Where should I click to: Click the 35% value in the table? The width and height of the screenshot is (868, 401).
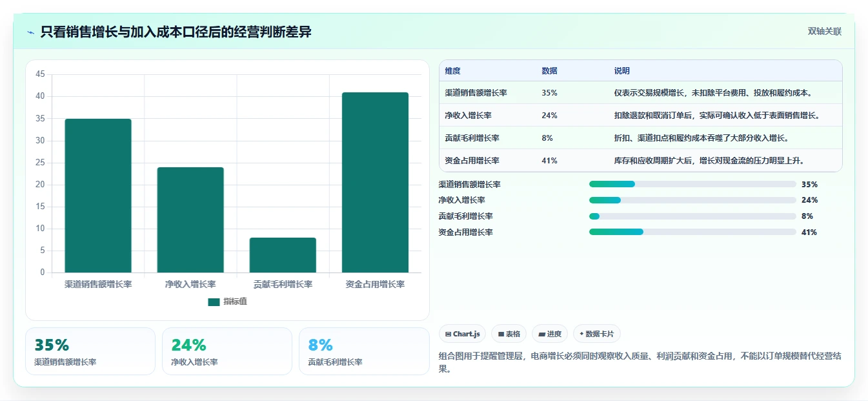[550, 93]
